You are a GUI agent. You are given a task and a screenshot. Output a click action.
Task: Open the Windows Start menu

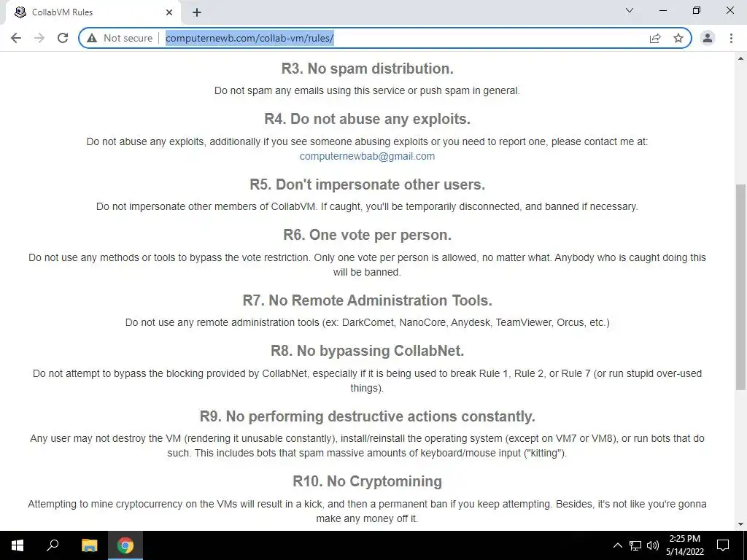(x=18, y=545)
